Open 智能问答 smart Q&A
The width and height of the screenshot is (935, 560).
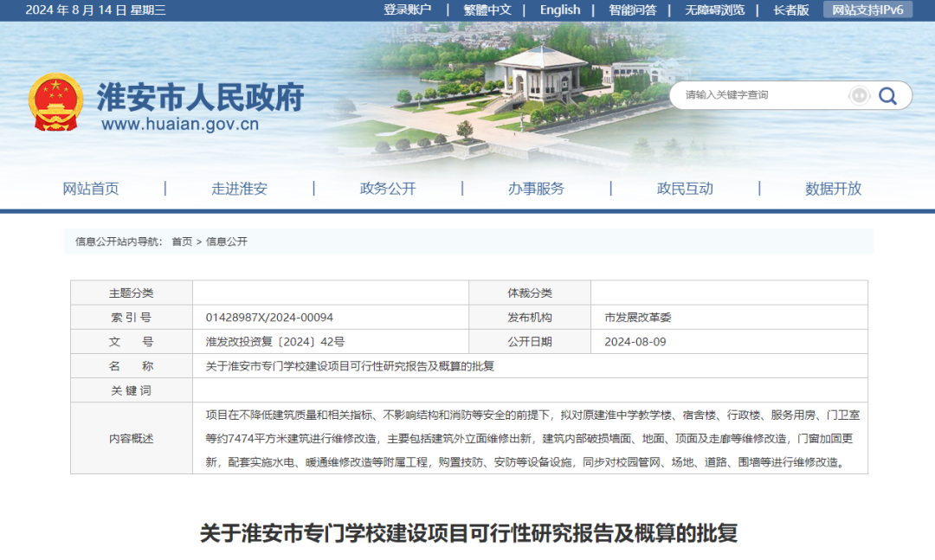pos(632,10)
